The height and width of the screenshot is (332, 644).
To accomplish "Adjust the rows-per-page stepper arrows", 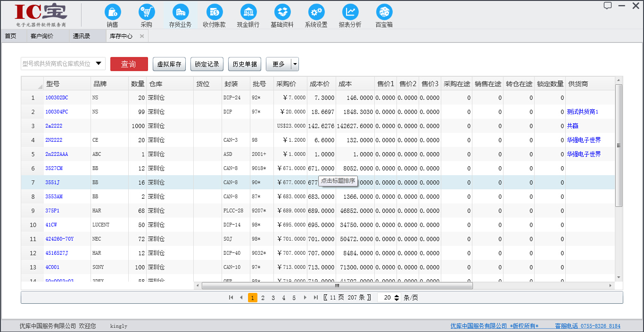I will [x=396, y=298].
